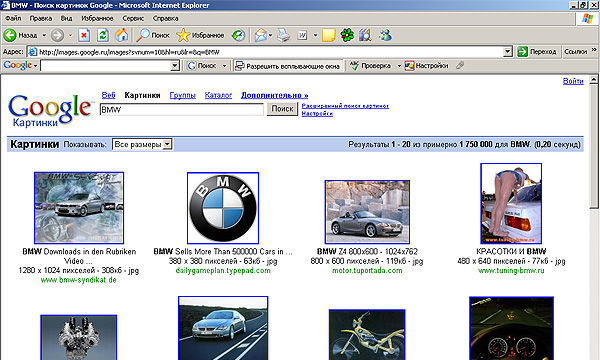Open the Edit button dropdown arrow

tap(315, 36)
